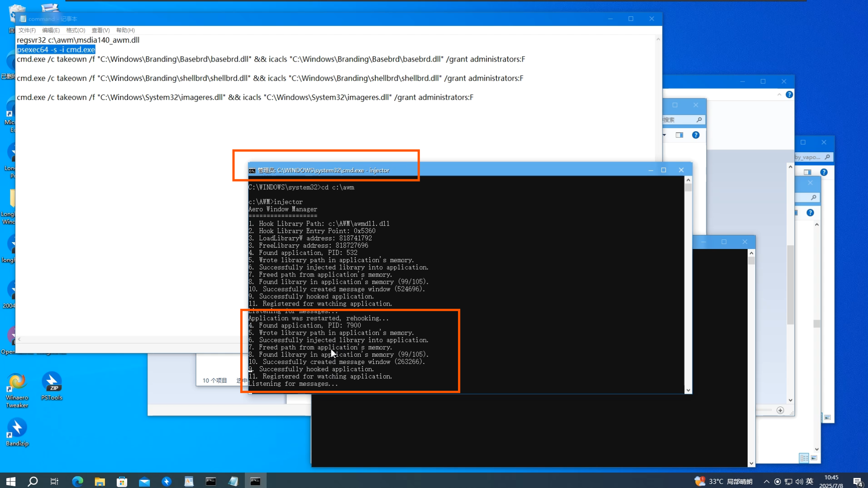The height and width of the screenshot is (488, 868).
Task: Click the circular recording tray icon
Action: (x=777, y=481)
